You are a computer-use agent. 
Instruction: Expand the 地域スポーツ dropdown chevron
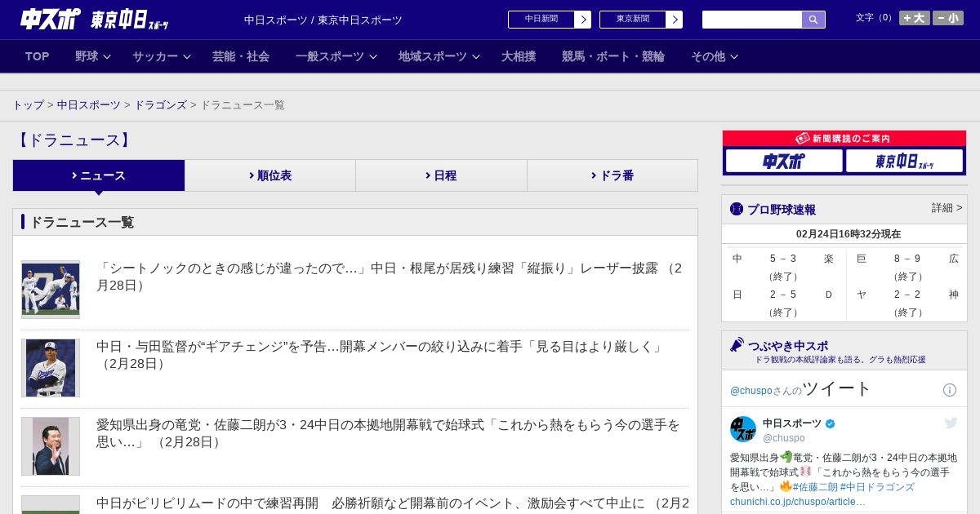click(476, 57)
